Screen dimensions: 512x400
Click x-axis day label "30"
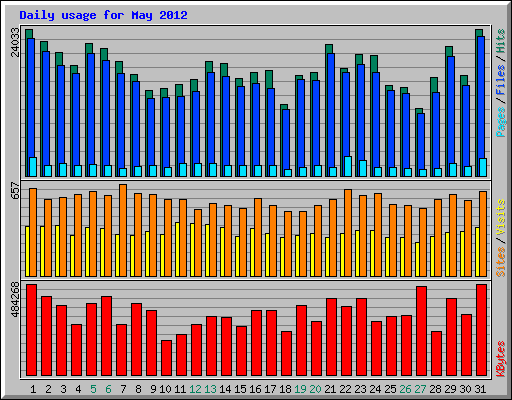click(x=465, y=389)
